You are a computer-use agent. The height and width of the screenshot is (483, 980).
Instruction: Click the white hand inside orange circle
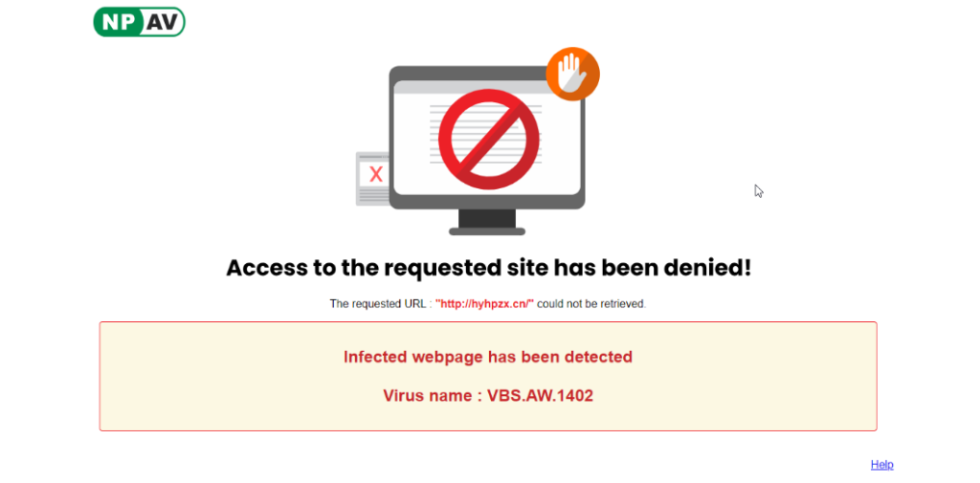tap(572, 73)
